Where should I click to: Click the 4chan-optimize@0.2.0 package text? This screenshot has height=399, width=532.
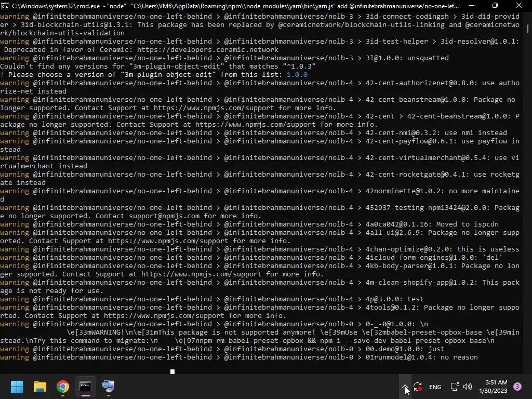tap(409, 249)
